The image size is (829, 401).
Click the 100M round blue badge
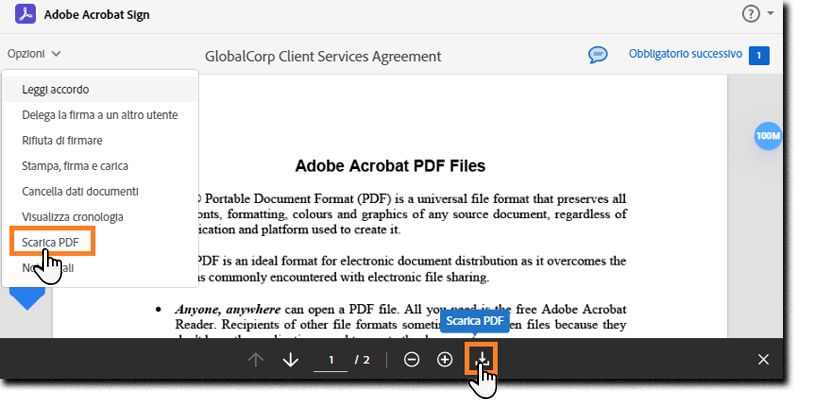point(768,135)
